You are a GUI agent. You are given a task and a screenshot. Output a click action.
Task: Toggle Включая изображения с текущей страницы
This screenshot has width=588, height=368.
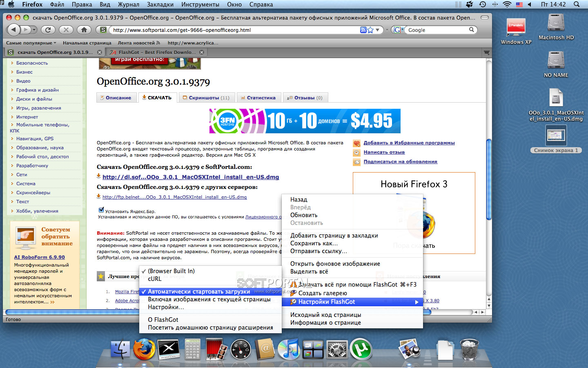click(210, 299)
